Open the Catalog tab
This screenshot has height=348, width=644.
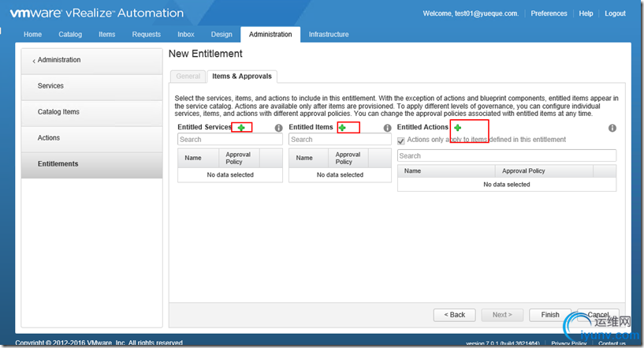coord(70,35)
